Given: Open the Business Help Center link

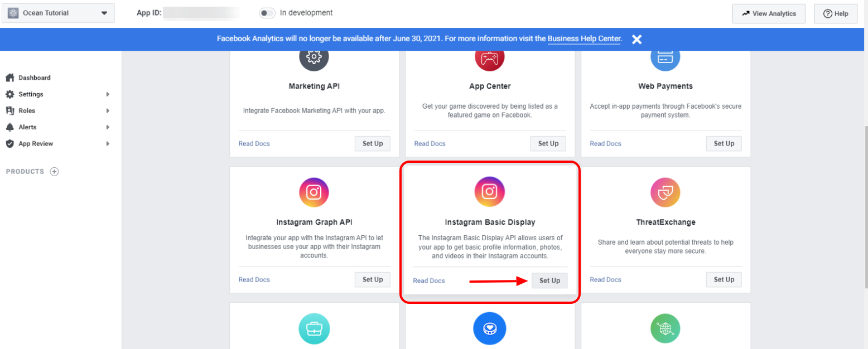Looking at the screenshot, I should tap(584, 39).
